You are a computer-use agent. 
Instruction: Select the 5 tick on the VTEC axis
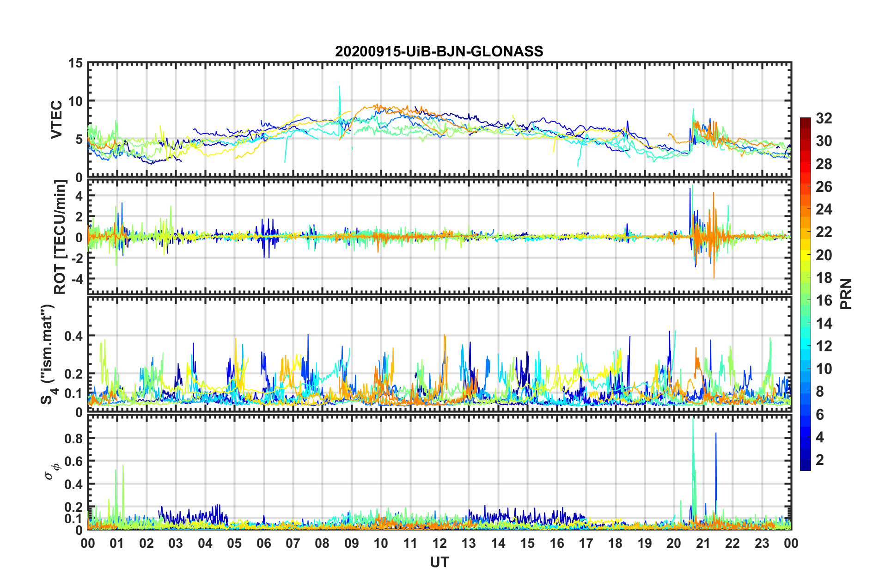pyautogui.click(x=79, y=139)
